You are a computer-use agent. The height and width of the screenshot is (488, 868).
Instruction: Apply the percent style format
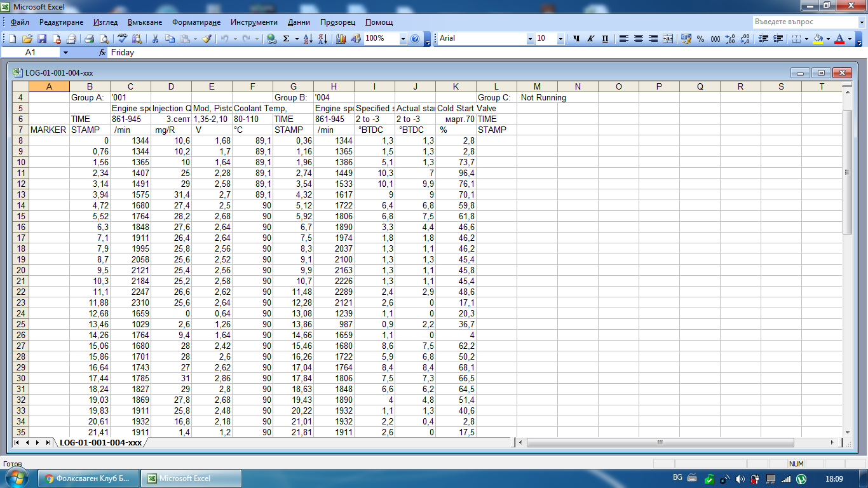pyautogui.click(x=700, y=39)
